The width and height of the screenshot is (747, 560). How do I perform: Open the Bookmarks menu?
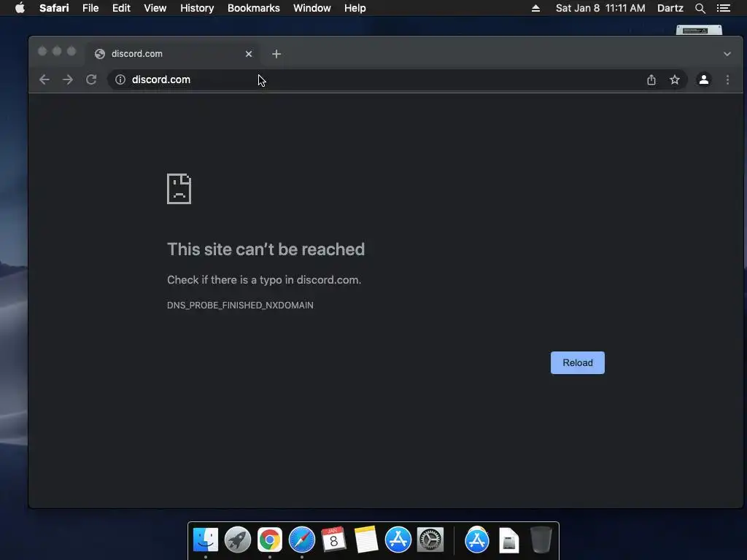[253, 8]
